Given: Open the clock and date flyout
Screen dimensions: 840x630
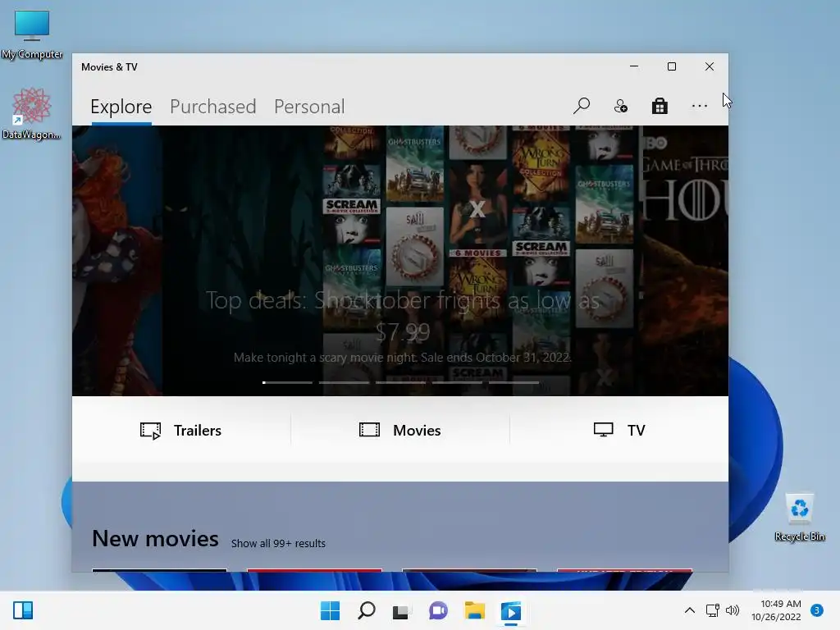Looking at the screenshot, I should coord(776,610).
